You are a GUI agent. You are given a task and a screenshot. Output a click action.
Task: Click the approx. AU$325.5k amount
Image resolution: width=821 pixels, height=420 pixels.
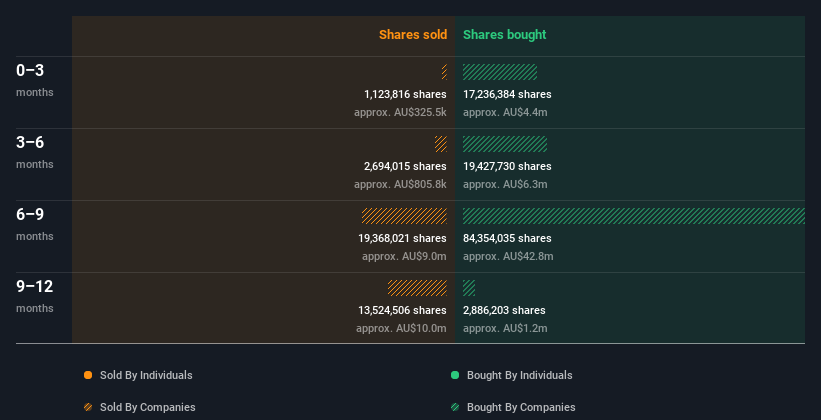pos(401,112)
